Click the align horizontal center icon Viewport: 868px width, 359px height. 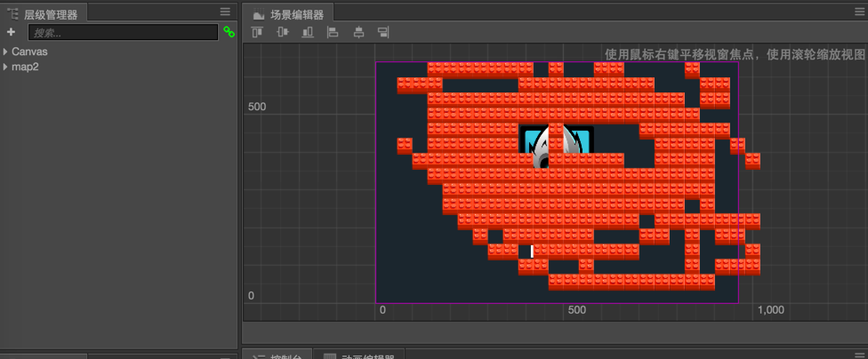click(x=358, y=33)
